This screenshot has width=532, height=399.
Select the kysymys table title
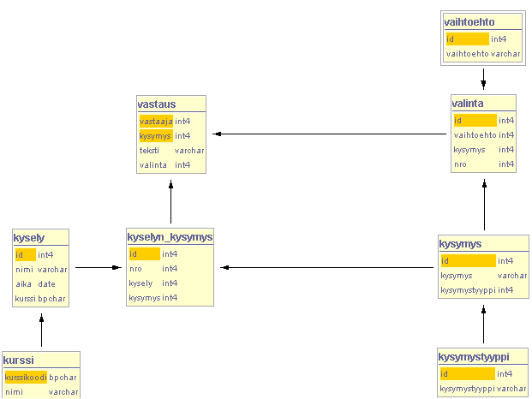(x=460, y=244)
